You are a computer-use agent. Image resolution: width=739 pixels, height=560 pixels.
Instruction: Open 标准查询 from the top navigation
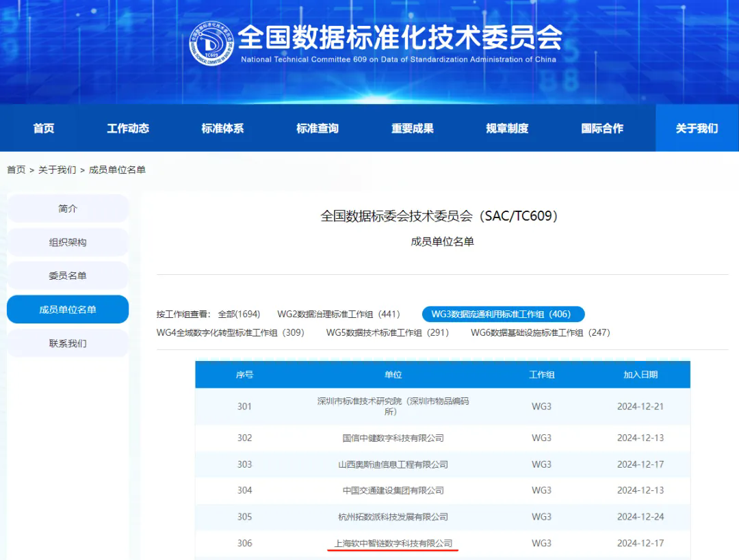coord(317,128)
